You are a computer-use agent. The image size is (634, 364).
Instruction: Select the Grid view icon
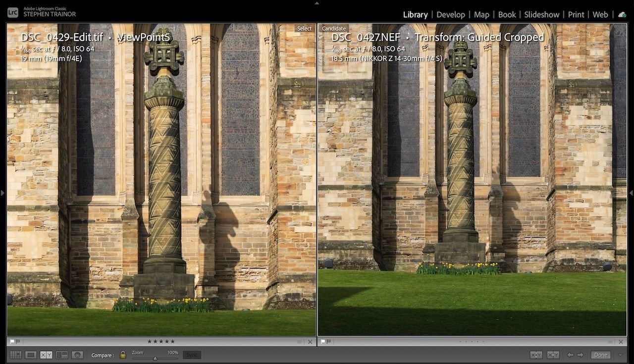[15, 355]
